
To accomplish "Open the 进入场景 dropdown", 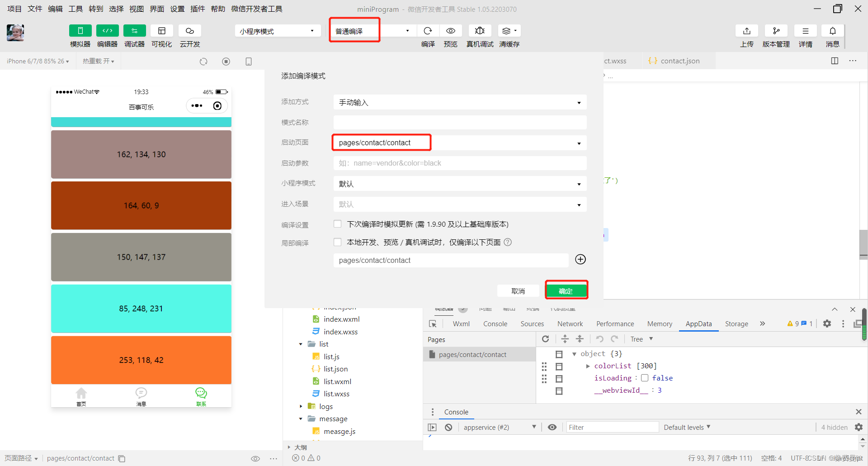I will 460,204.
